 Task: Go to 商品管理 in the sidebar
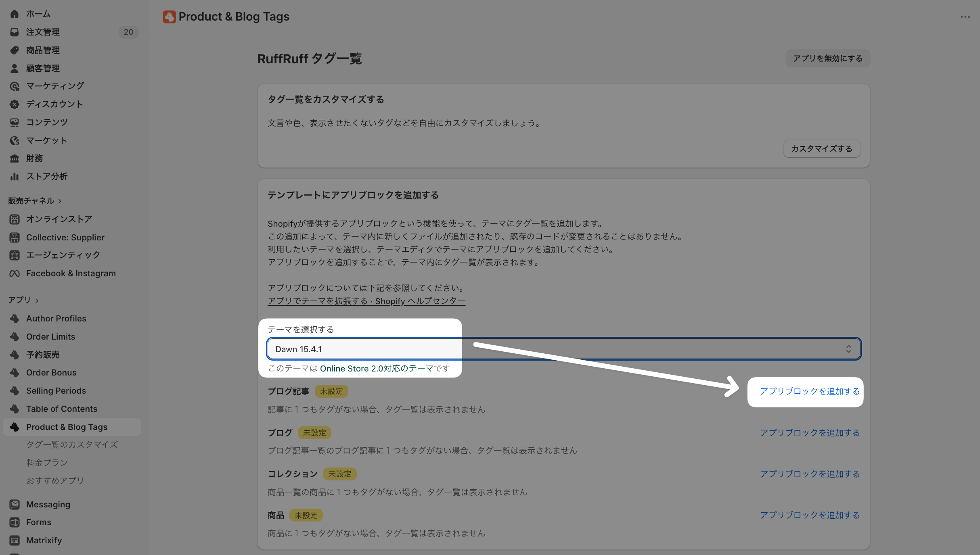pos(43,50)
